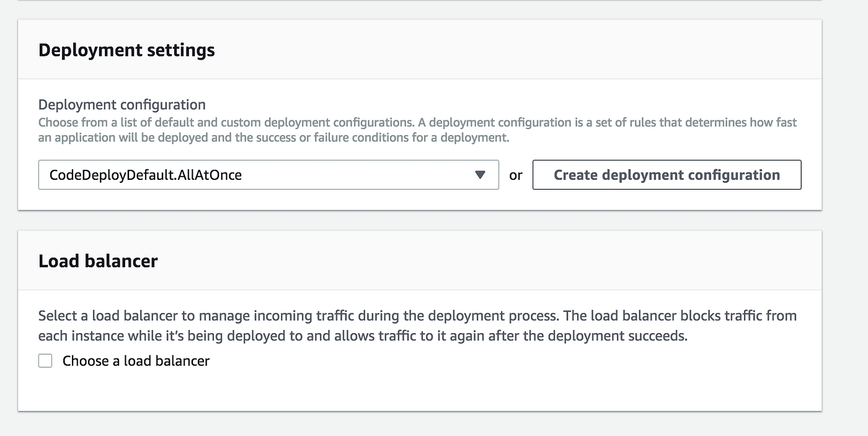
Task: Click the dropdown arrow in the deployment configuration selector
Action: pos(479,175)
